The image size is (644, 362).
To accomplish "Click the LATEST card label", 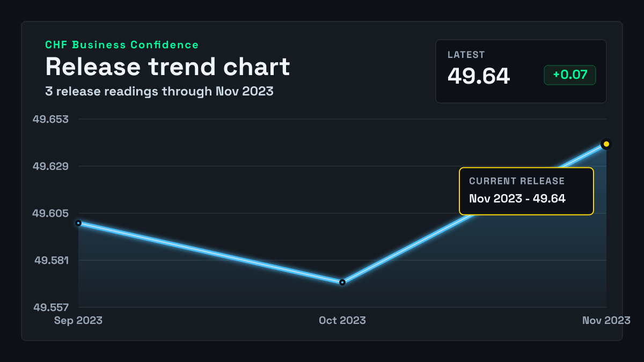I will pos(466,55).
